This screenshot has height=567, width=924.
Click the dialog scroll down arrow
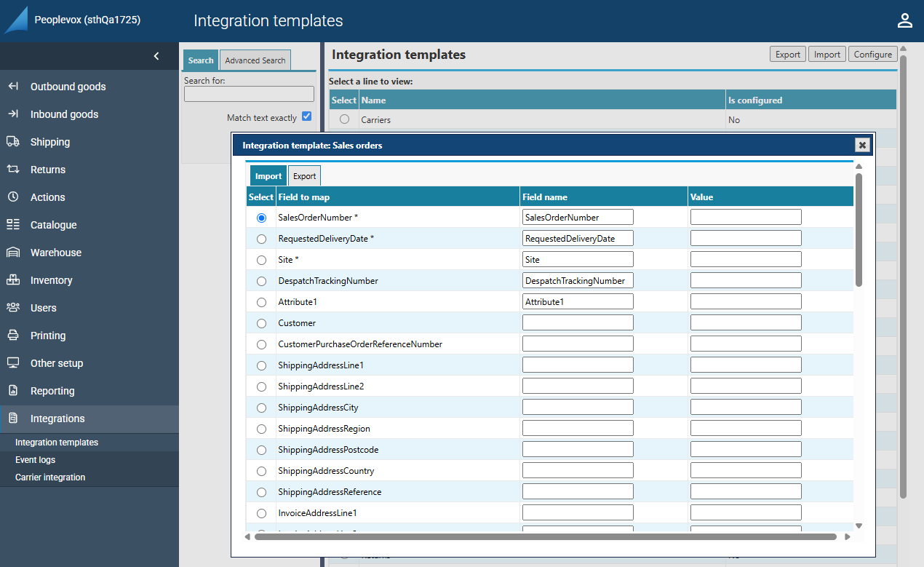pos(859,526)
